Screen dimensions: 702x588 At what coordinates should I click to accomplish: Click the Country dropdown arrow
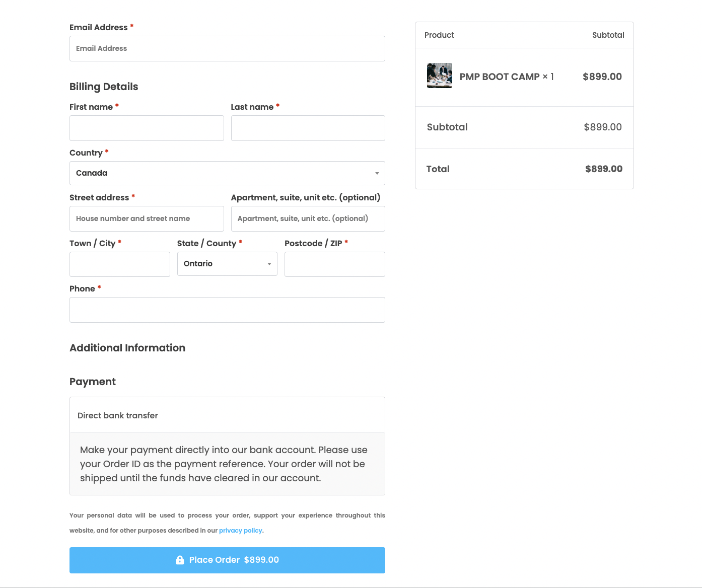(x=377, y=173)
